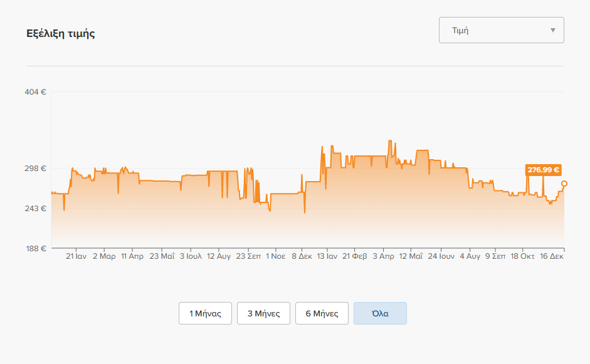590x364 pixels.
Task: Click the 23 Σεπ date label
Action: 248,256
